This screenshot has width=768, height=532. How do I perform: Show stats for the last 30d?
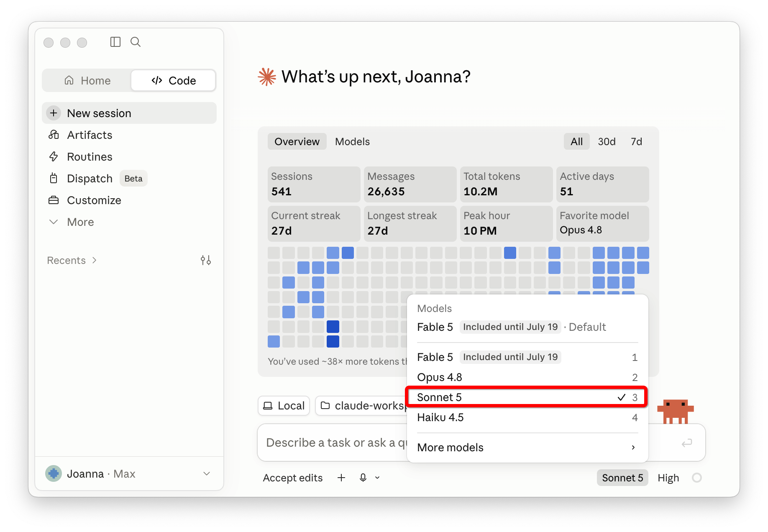coord(607,141)
